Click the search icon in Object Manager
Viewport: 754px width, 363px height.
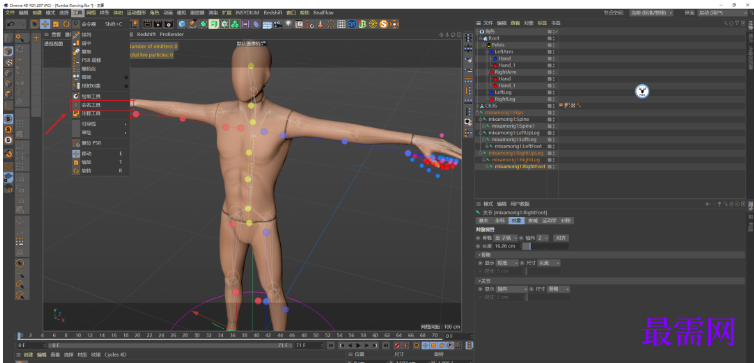pyautogui.click(x=725, y=23)
